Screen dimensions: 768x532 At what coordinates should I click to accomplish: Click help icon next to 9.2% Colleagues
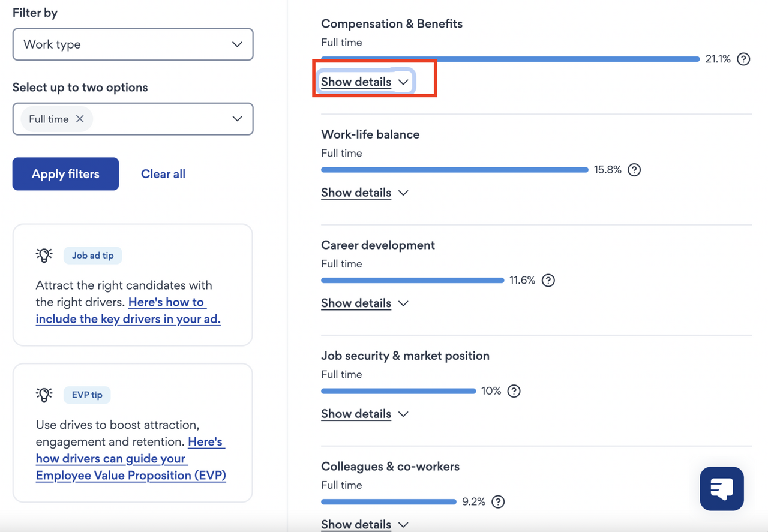point(498,501)
